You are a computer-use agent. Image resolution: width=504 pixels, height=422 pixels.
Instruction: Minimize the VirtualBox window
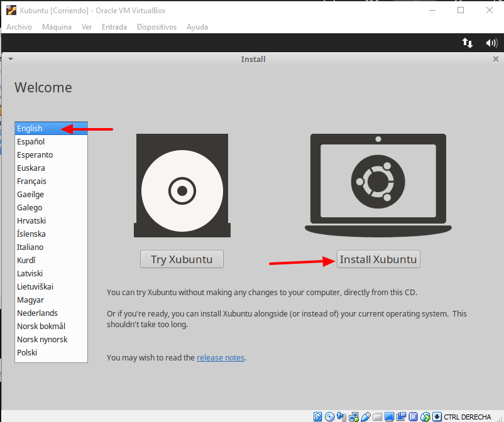click(x=432, y=10)
